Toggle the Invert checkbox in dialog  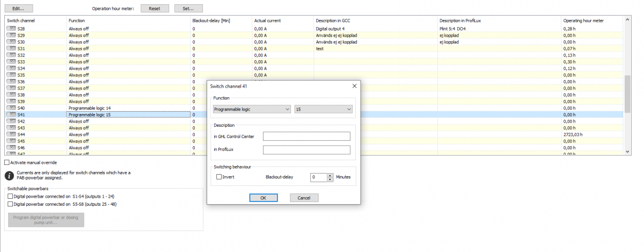[219, 177]
